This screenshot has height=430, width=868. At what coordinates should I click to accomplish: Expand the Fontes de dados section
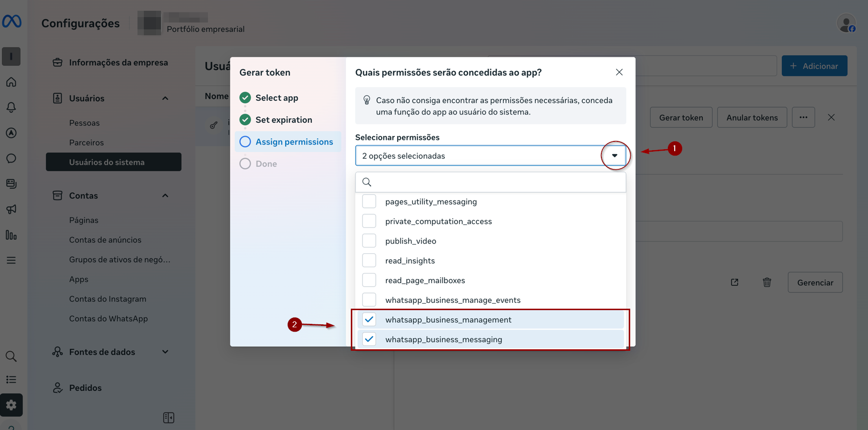tap(165, 352)
